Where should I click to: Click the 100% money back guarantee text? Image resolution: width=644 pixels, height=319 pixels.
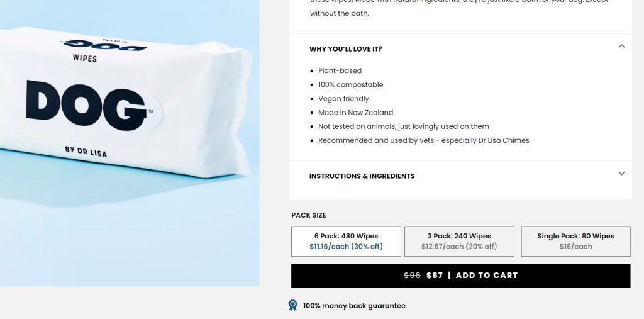pyautogui.click(x=354, y=305)
